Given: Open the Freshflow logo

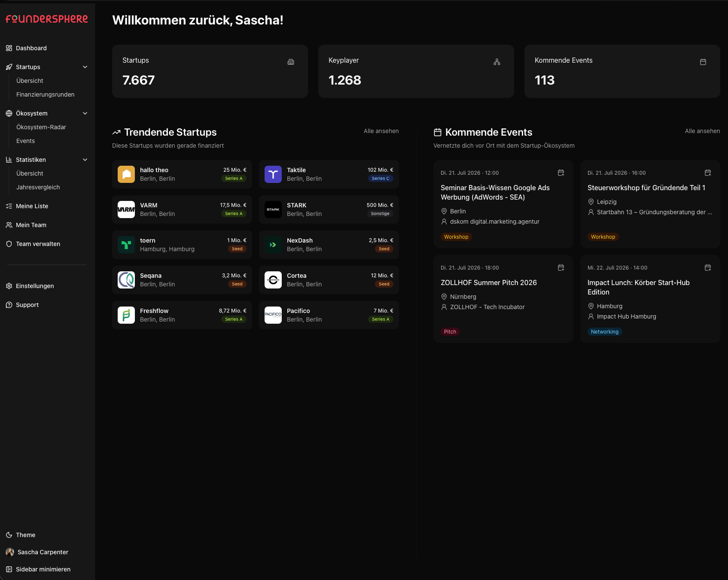Looking at the screenshot, I should pyautogui.click(x=126, y=315).
